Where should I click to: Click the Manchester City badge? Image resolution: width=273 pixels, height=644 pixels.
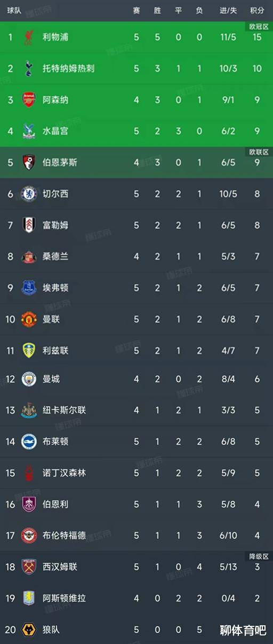click(29, 379)
